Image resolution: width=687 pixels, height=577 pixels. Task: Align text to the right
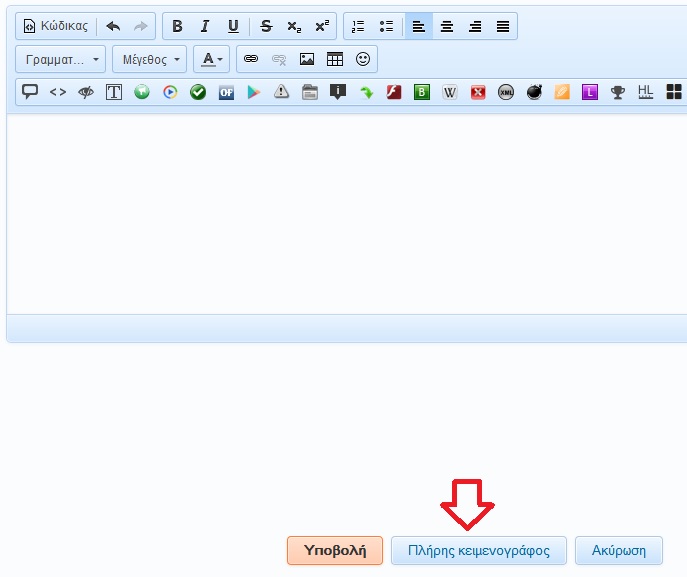(475, 26)
